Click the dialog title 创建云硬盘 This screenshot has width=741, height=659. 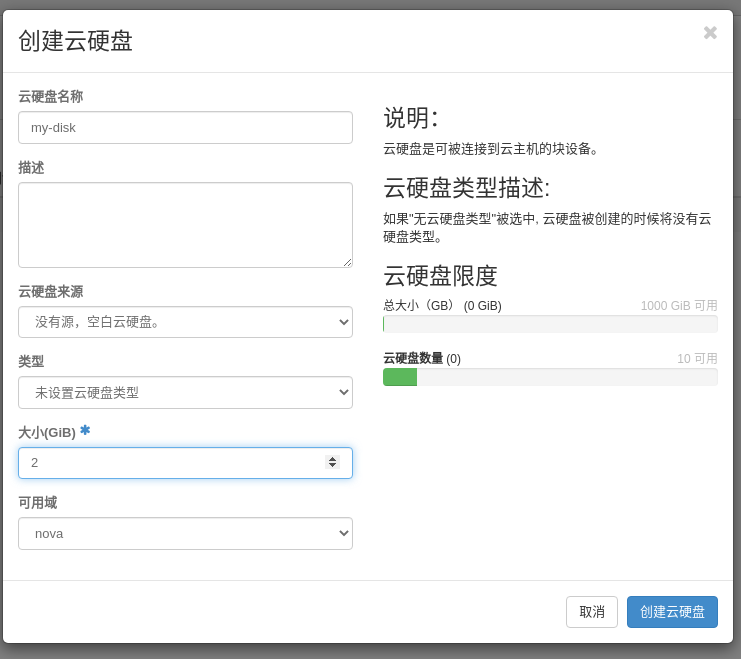[x=76, y=41]
